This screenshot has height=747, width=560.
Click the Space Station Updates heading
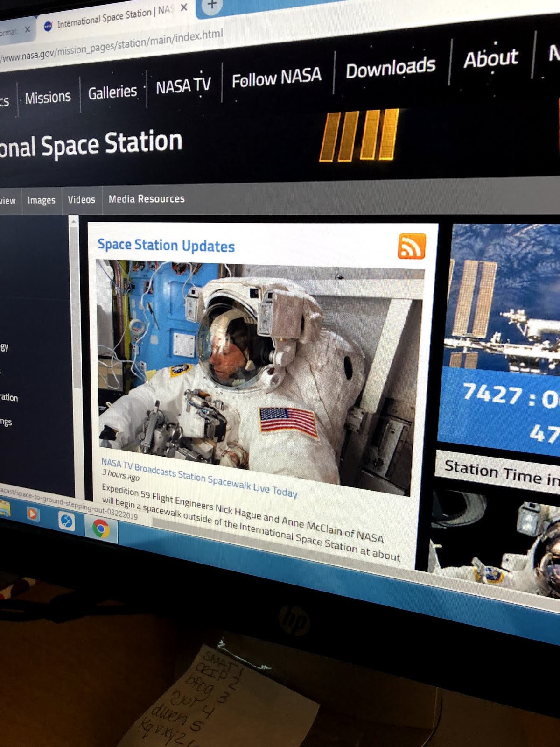pyautogui.click(x=166, y=245)
